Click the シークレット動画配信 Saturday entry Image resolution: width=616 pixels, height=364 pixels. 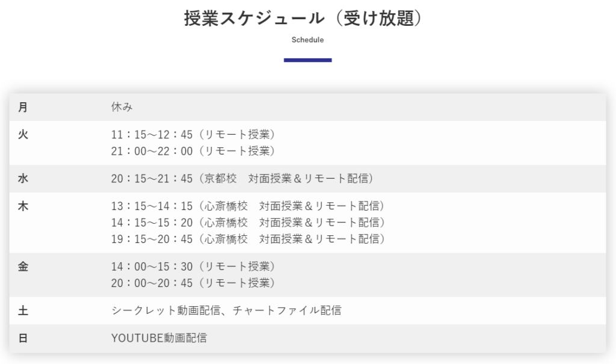coord(226,310)
